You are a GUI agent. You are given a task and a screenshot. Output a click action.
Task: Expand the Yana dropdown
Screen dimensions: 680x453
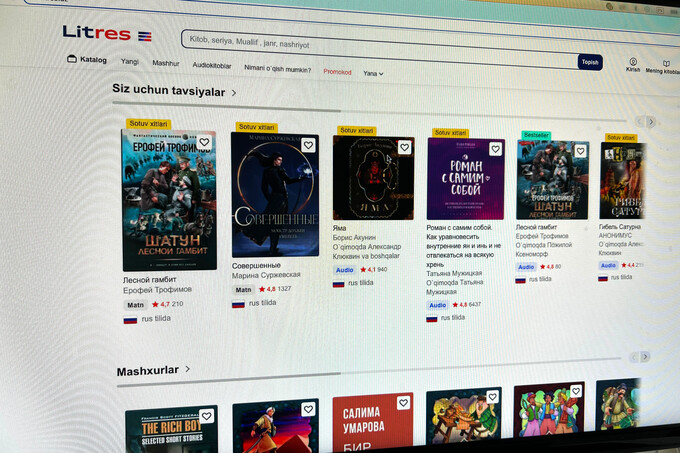click(x=373, y=73)
